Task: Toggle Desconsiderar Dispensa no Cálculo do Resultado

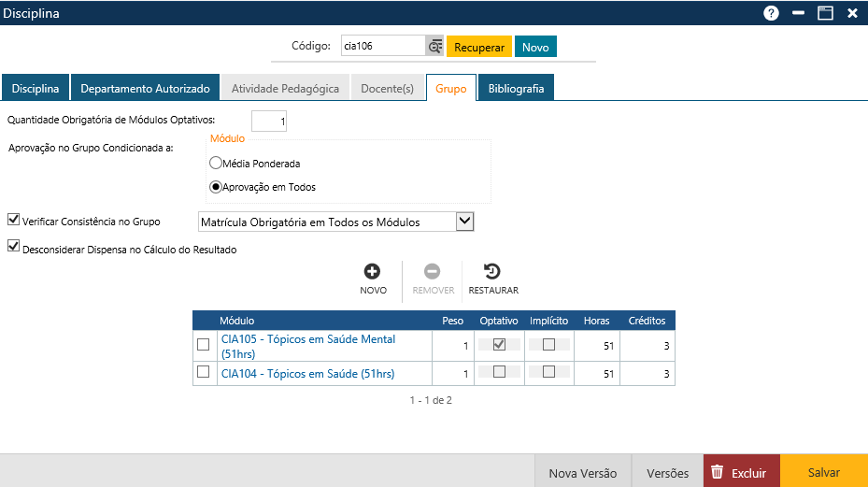Action: click(x=13, y=248)
